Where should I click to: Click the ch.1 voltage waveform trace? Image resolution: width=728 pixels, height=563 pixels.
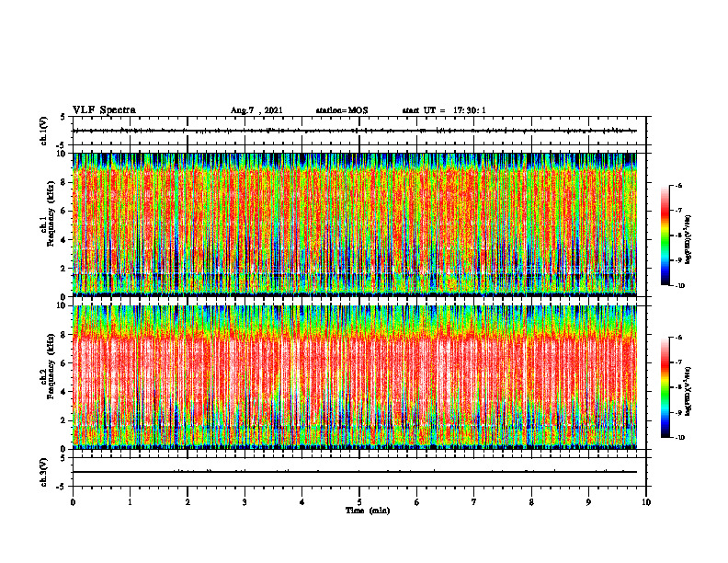355,131
